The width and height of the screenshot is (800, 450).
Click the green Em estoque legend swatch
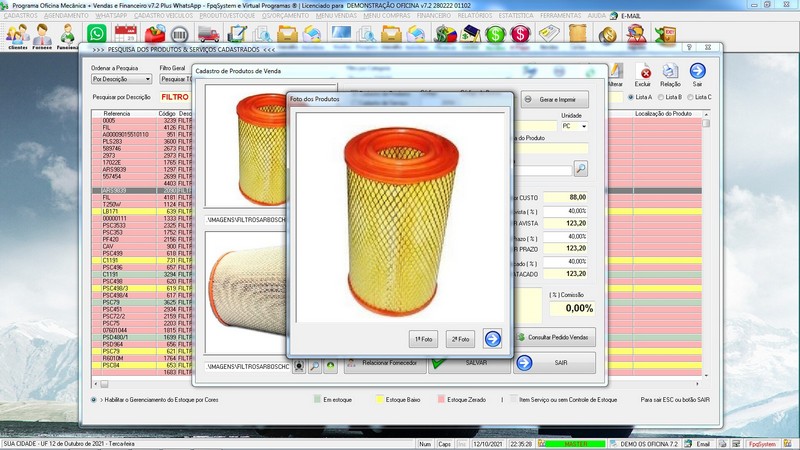(317, 399)
